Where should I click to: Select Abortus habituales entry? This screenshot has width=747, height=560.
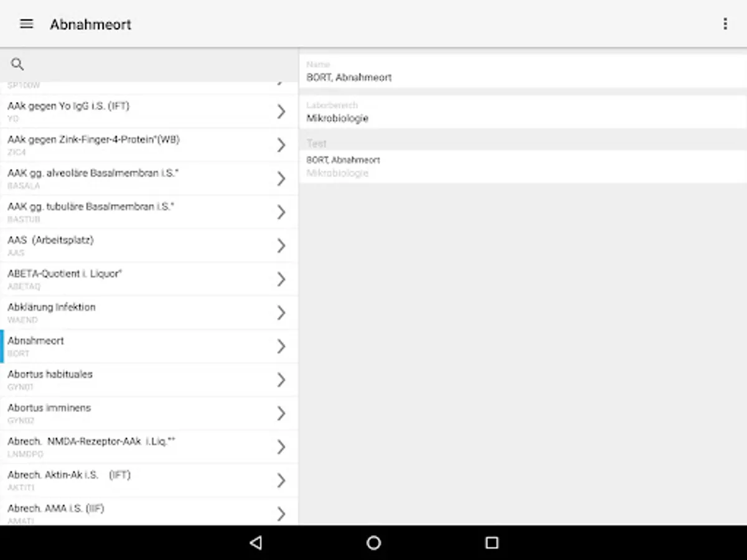coord(149,380)
